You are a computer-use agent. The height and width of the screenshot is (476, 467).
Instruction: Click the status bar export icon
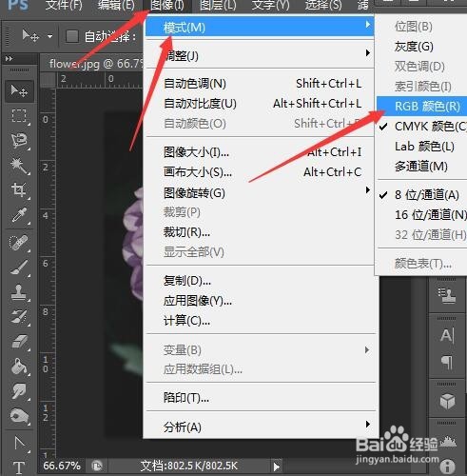(x=97, y=466)
